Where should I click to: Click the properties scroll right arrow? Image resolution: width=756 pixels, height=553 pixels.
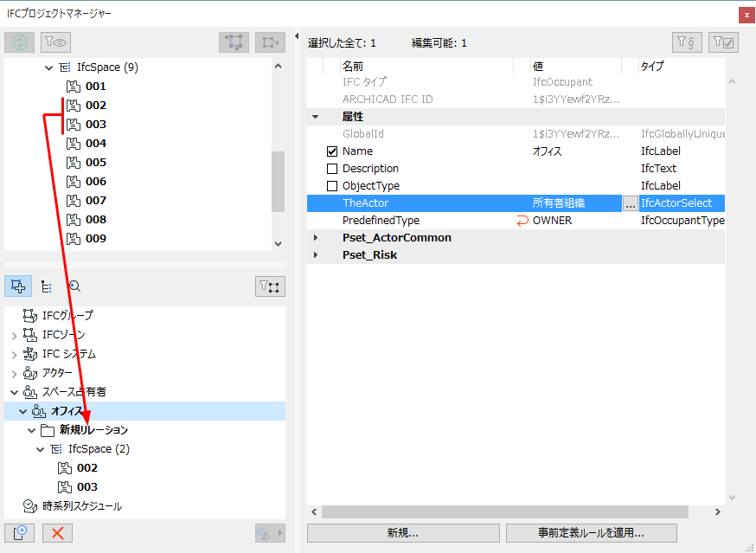717,511
